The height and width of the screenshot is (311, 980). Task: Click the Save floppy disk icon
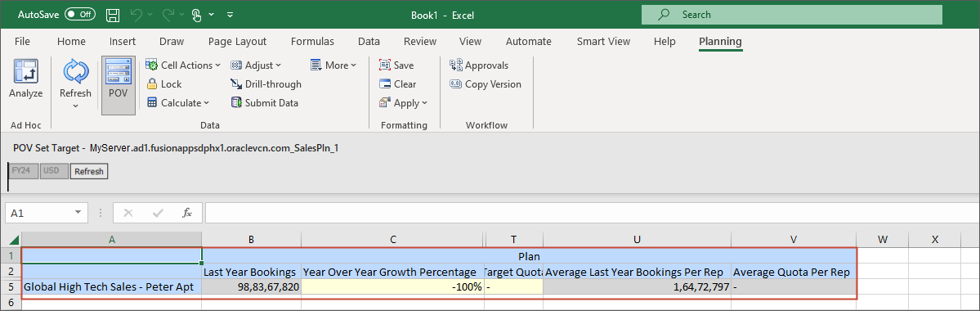pos(113,15)
